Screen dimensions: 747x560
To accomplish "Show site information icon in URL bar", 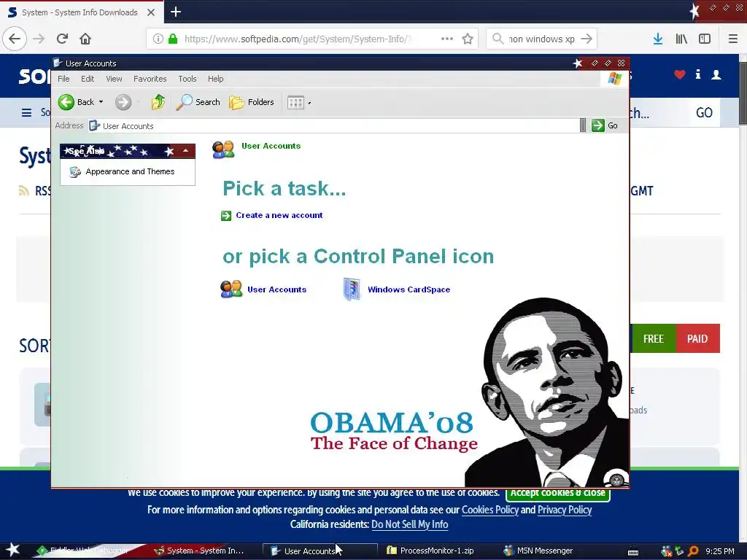I will pyautogui.click(x=158, y=39).
